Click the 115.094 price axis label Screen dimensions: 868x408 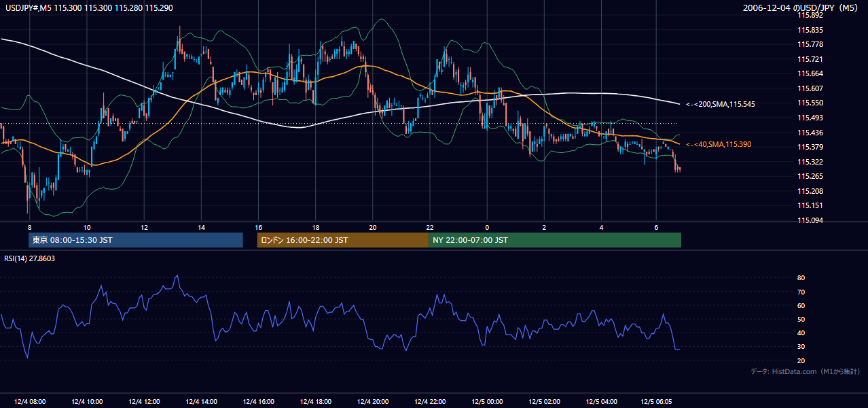coord(810,220)
